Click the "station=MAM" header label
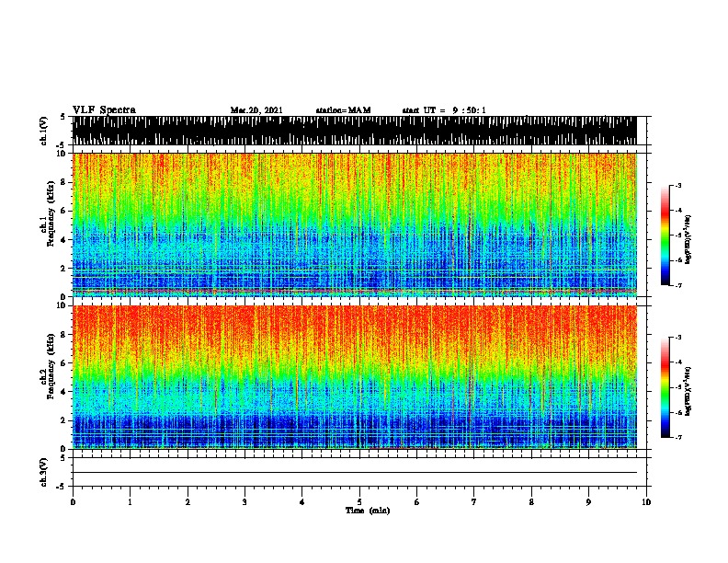This screenshot has width=728, height=563. [x=343, y=110]
